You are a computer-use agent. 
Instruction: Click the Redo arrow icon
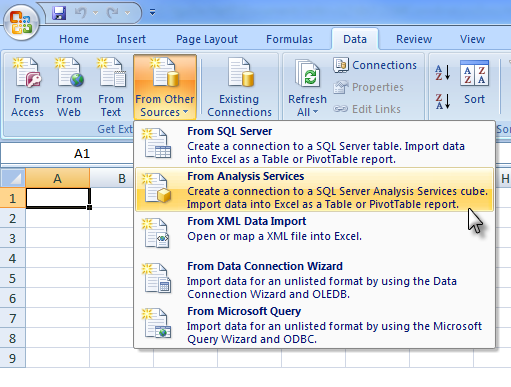tap(112, 13)
